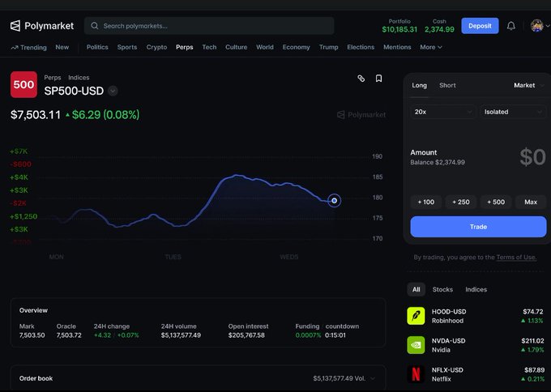
Task: Add 500 to the amount
Action: click(495, 202)
